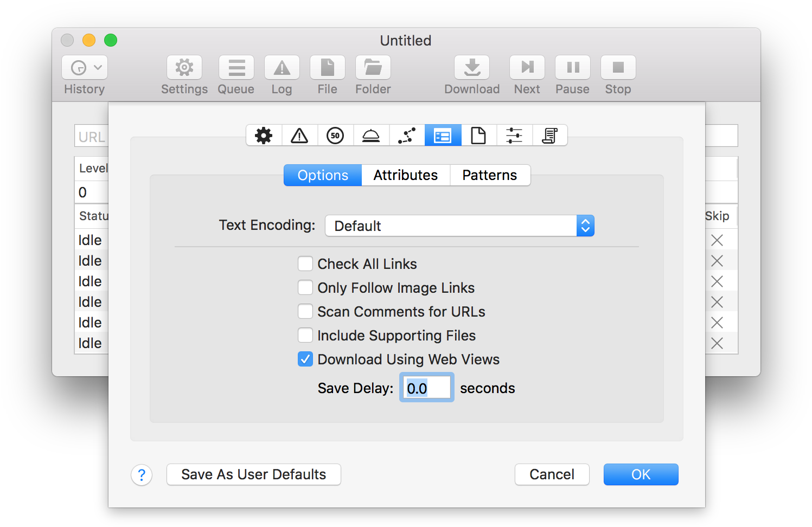Select the service bell pane icon
This screenshot has width=812, height=527.
tap(371, 136)
